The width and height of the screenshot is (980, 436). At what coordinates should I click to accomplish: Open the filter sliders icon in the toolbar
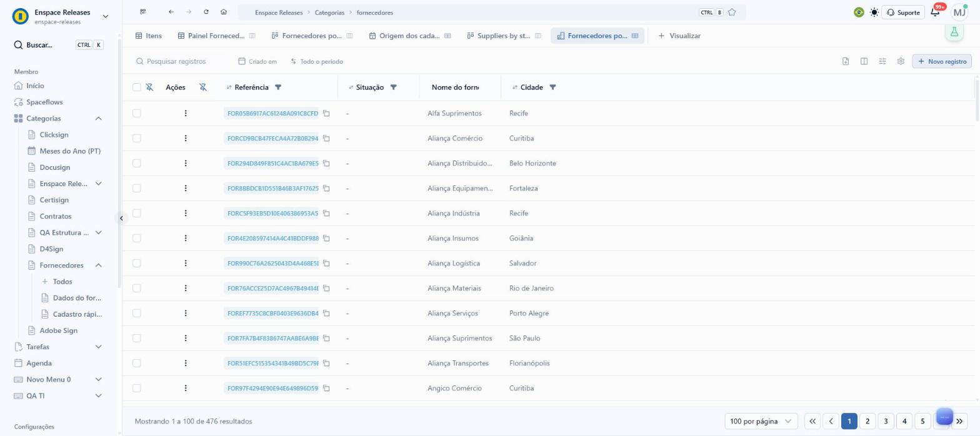pyautogui.click(x=882, y=61)
